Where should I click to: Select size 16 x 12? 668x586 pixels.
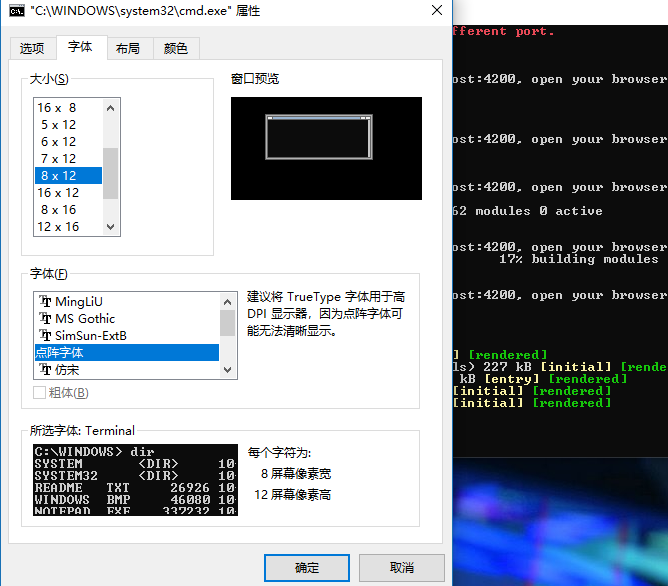click(68, 193)
